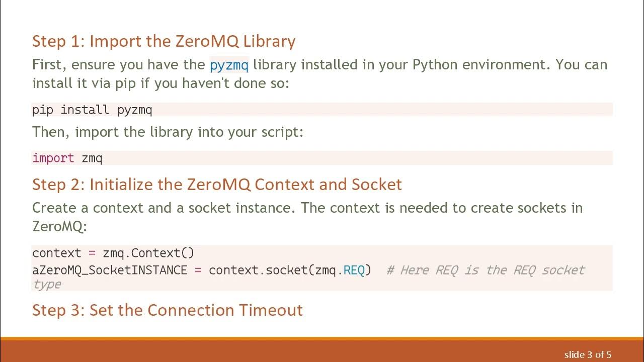Click the italic "Here REQ is the REQ socket" comment
This screenshot has width=644, height=362.
[486, 270]
